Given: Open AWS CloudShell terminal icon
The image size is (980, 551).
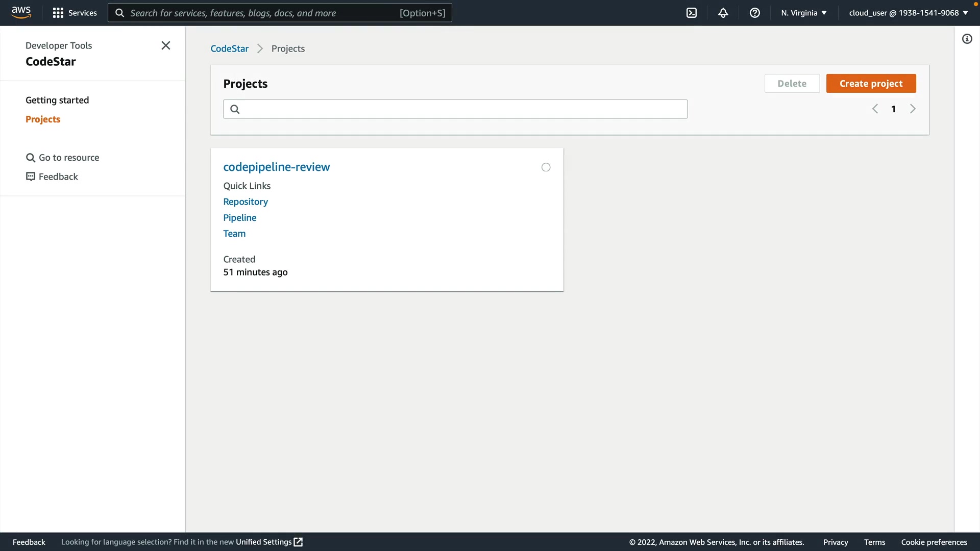Looking at the screenshot, I should click(x=692, y=13).
